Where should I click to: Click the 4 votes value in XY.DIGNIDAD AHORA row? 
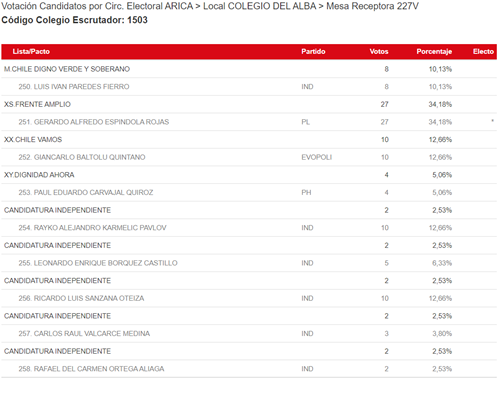point(386,175)
